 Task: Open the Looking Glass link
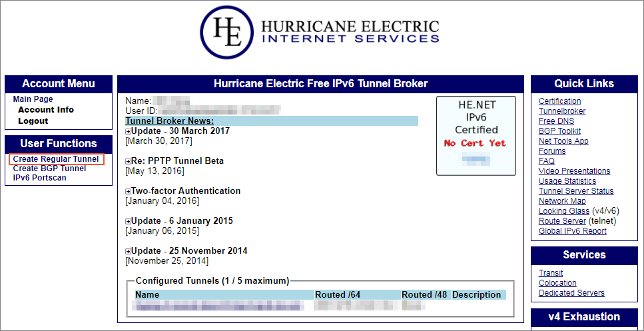562,211
